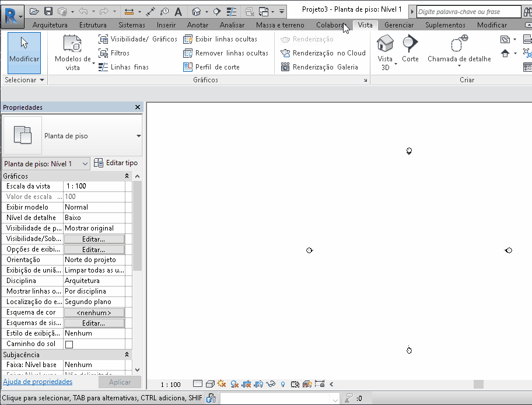This screenshot has height=405, width=532.
Task: Open the Sistemas ribbon tab
Action: [132, 25]
